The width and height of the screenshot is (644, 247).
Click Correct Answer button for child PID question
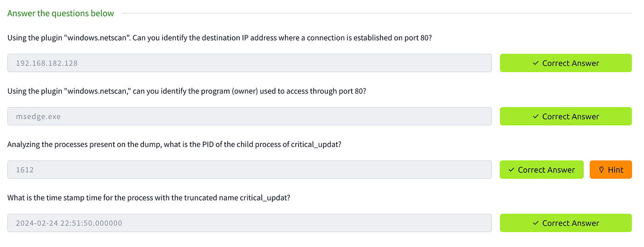(x=541, y=170)
